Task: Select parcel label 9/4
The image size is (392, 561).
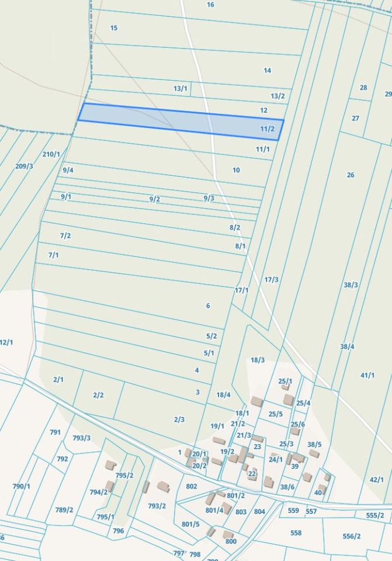Action: (68, 170)
